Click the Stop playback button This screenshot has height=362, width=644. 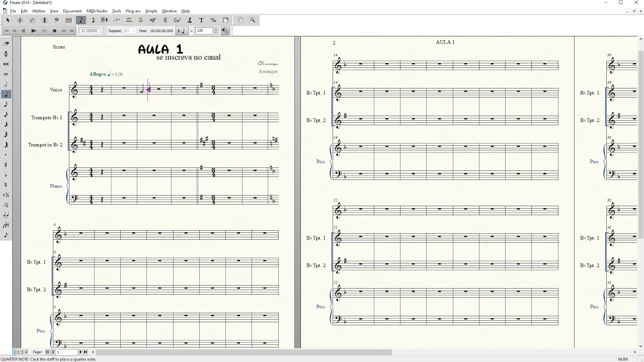click(24, 31)
